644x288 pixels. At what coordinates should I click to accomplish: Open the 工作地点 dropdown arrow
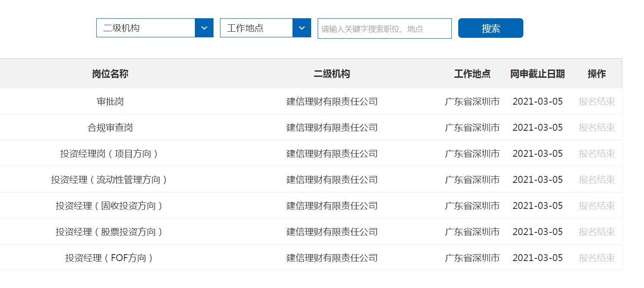point(302,27)
